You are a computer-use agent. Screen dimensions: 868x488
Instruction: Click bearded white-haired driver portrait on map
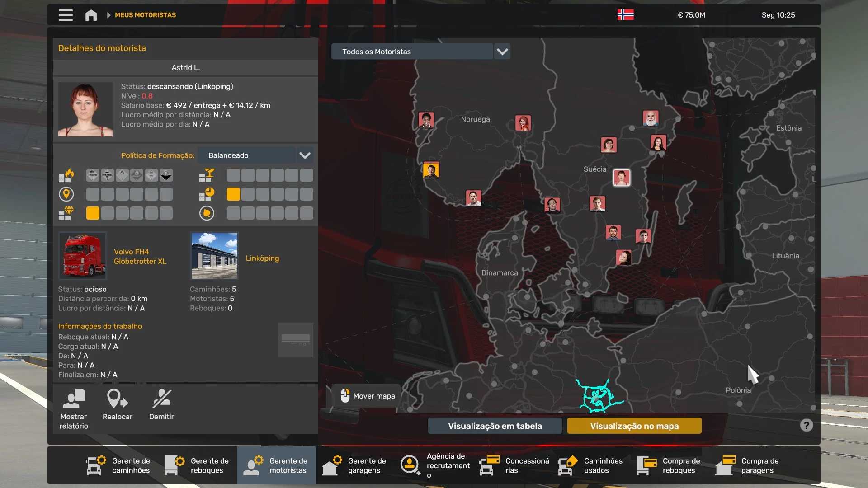tap(651, 118)
